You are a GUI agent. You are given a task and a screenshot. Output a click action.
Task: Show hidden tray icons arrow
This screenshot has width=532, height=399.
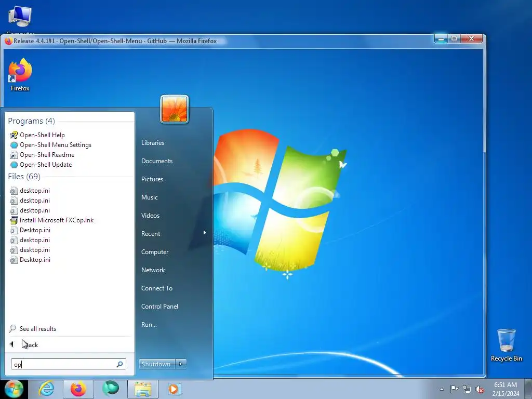(x=442, y=389)
